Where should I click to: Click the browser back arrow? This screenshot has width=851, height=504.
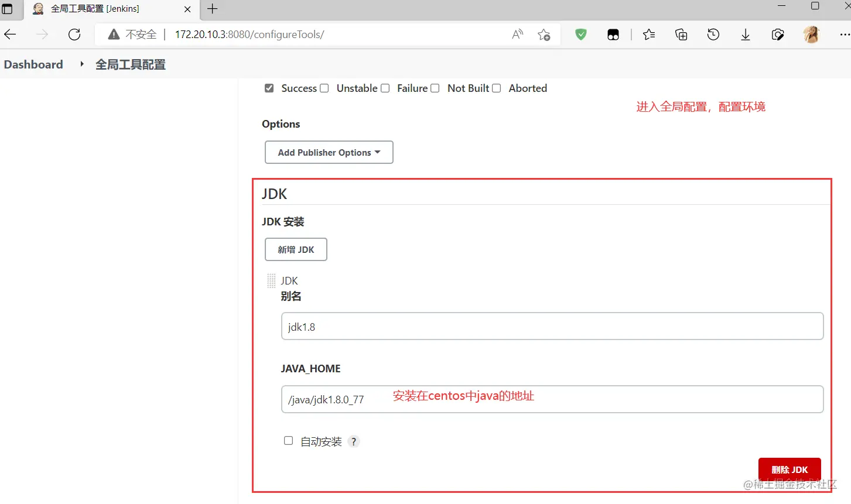[10, 35]
